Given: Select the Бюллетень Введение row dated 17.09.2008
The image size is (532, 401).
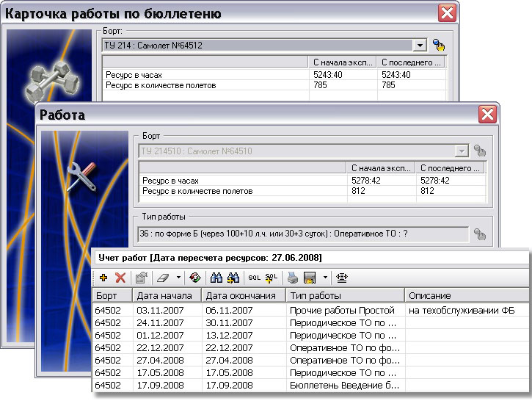Looking at the screenshot, I should click(343, 384).
